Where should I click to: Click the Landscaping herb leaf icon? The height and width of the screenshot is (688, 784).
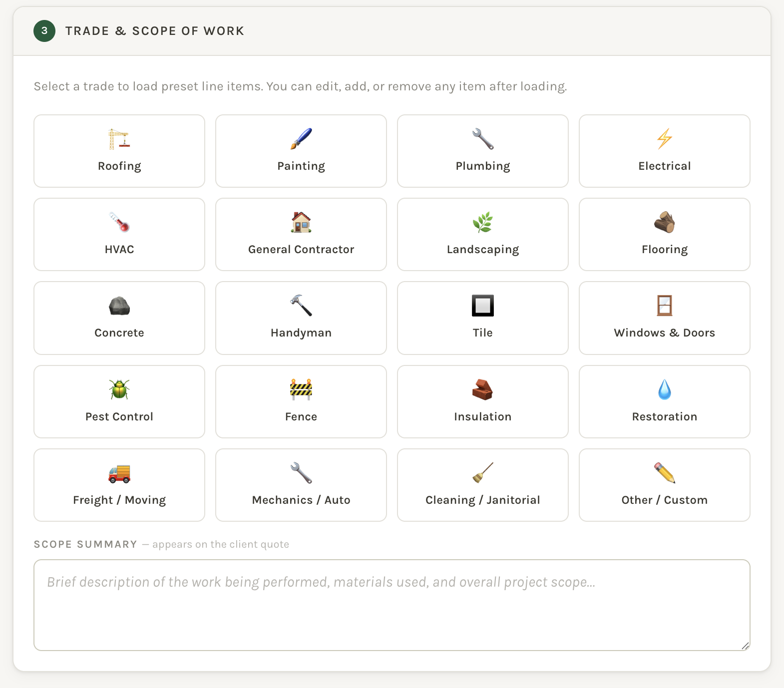click(x=483, y=223)
